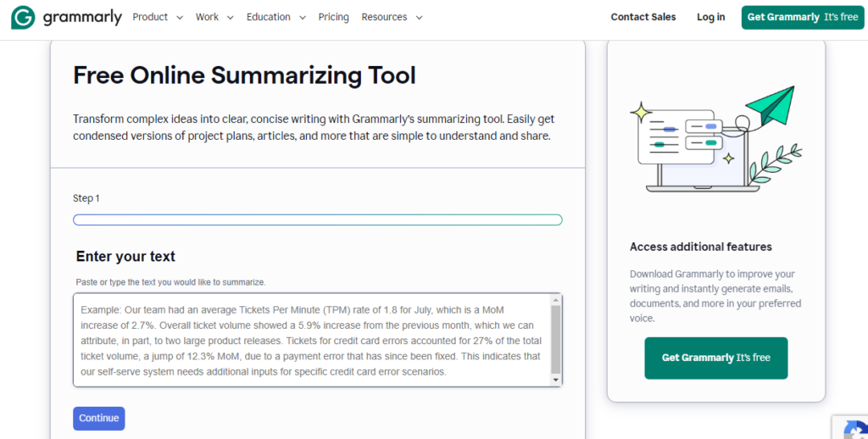Click the Free Online Summarizing Tool heading
The width and height of the screenshot is (868, 439).
tap(244, 75)
